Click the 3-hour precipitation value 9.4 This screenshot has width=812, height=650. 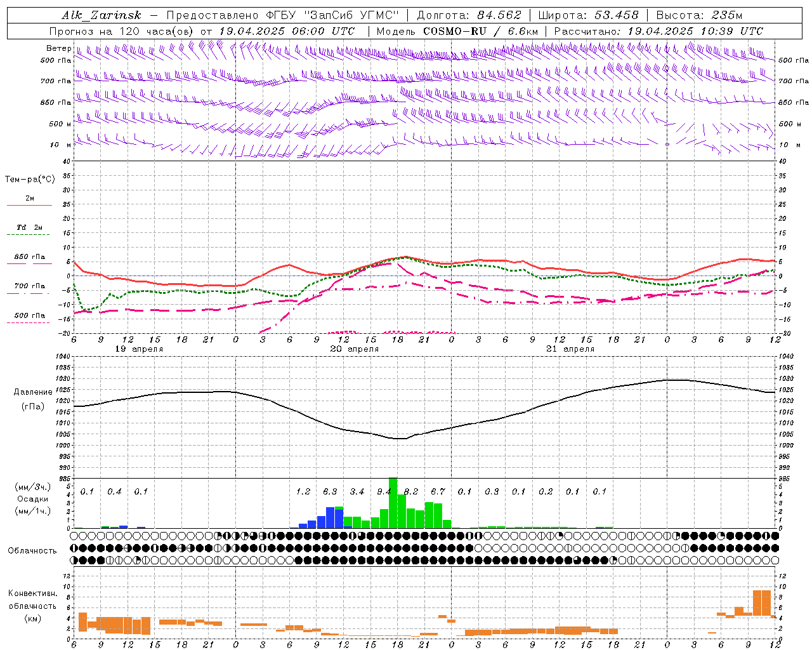384,491
